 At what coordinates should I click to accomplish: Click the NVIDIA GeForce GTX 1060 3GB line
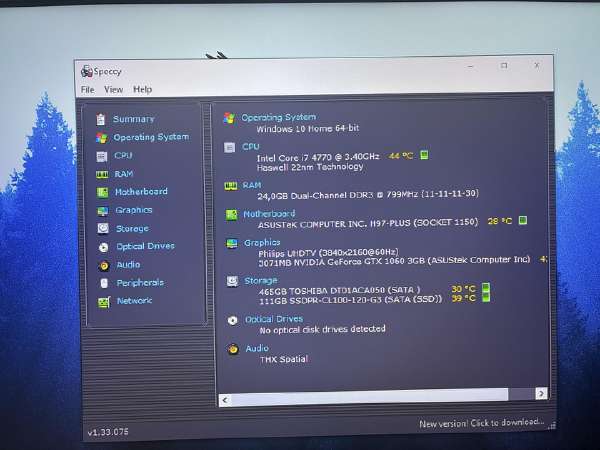pyautogui.click(x=394, y=261)
